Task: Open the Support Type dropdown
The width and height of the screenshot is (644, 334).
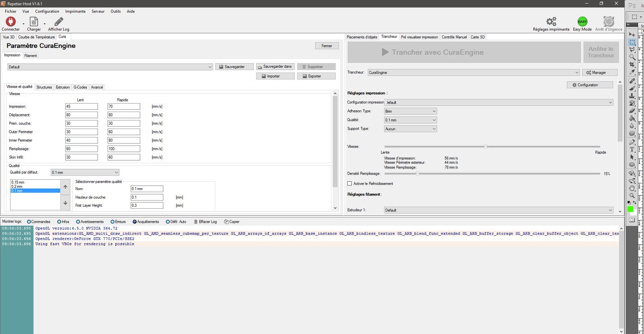Action: coord(411,129)
